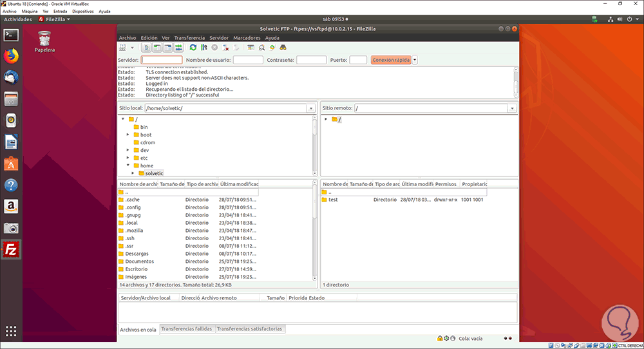
Task: Open the directory listing filters icon
Action: point(251,48)
